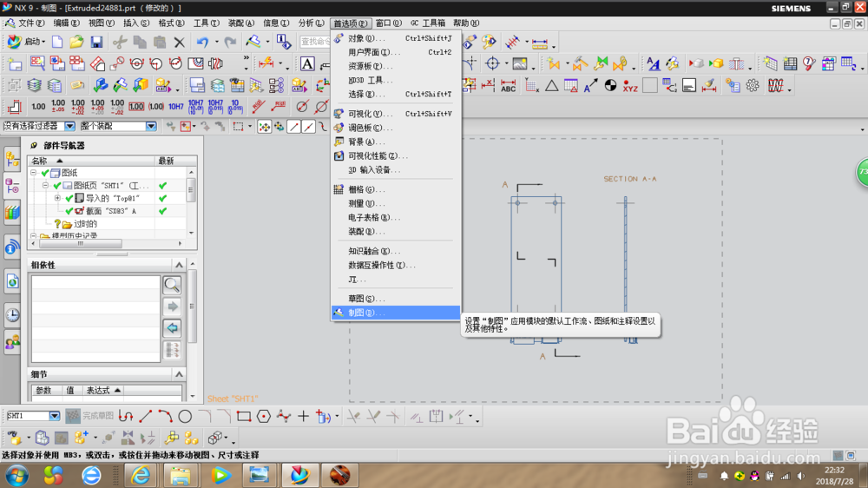Click the command finder search field

click(x=316, y=42)
